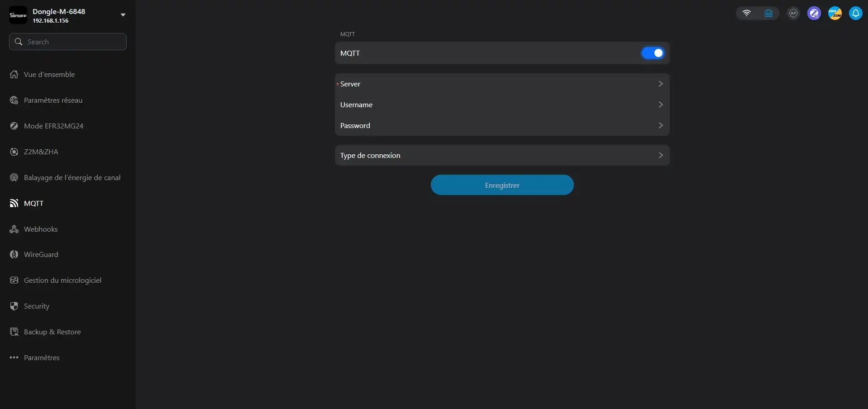Click the Ethernet port icon
The width and height of the screenshot is (868, 409).
tap(768, 13)
